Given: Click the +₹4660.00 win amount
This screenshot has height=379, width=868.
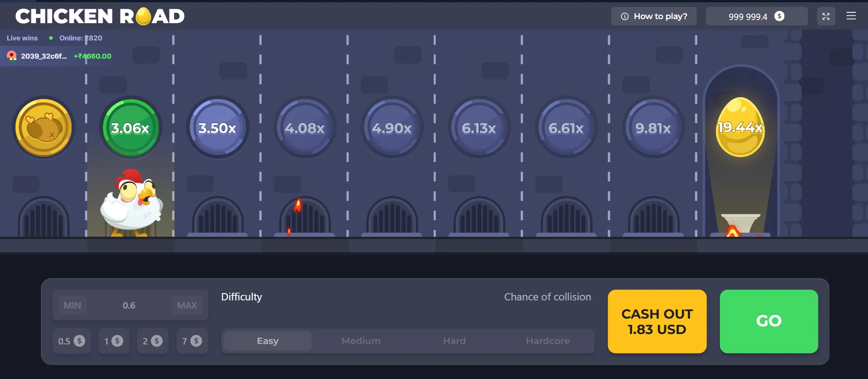Looking at the screenshot, I should [92, 56].
